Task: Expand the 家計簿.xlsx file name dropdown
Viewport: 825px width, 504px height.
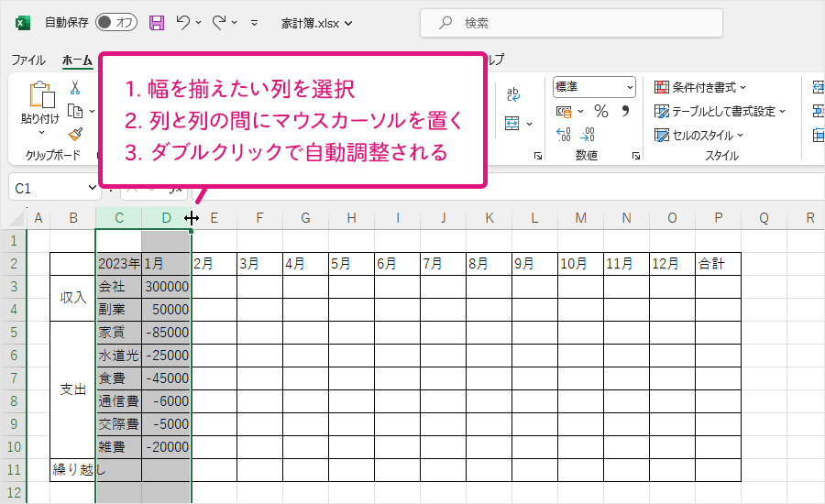Action: [x=346, y=23]
